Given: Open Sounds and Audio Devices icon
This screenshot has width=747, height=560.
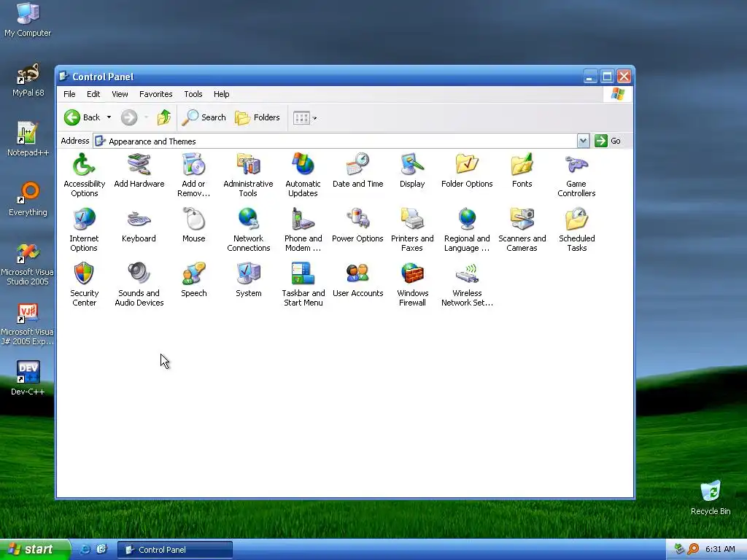Looking at the screenshot, I should click(x=139, y=284).
